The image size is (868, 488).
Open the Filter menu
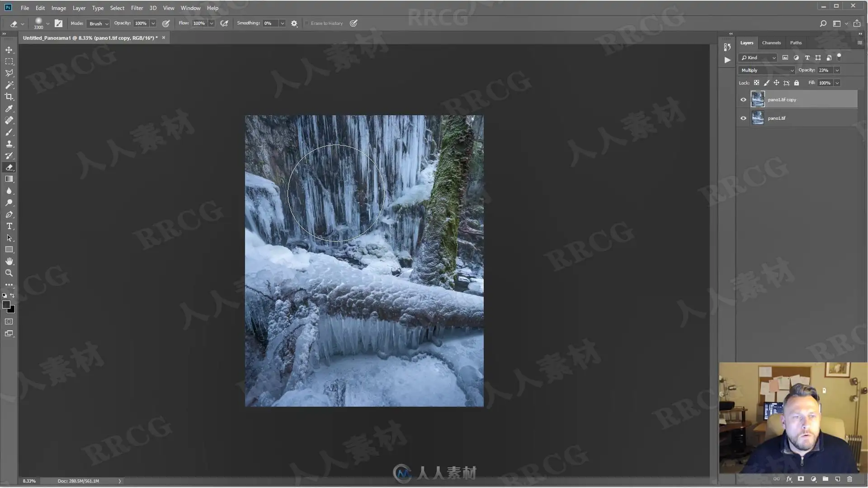pos(137,8)
